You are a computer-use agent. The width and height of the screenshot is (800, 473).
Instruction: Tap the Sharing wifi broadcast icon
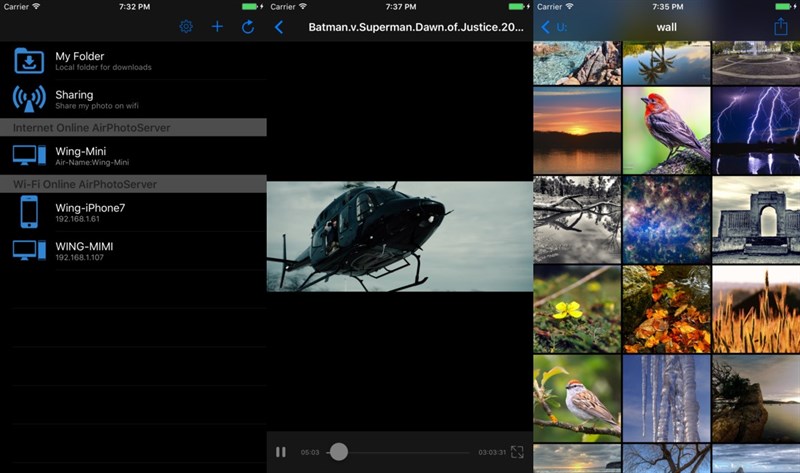tap(29, 99)
